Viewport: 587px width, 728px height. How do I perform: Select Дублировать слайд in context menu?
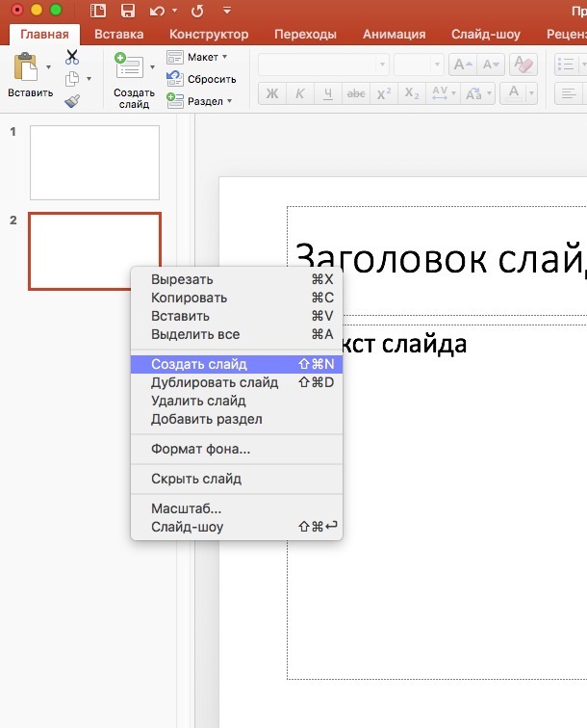215,382
